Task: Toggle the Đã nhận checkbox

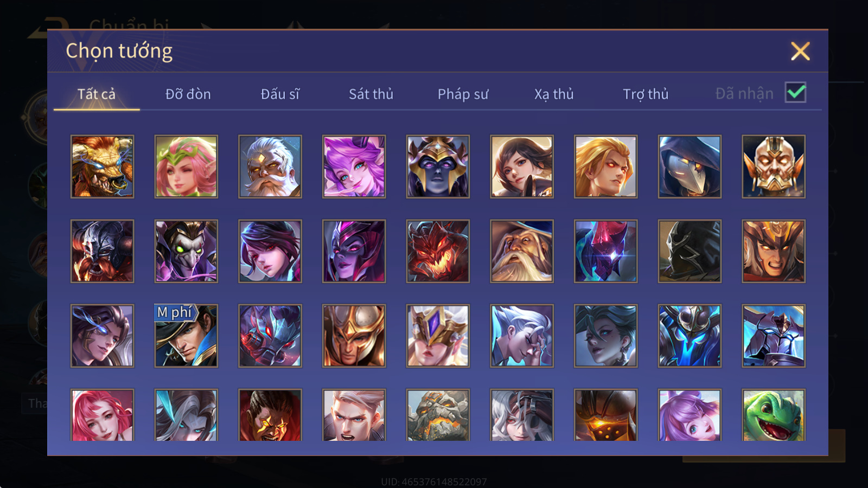Action: click(x=795, y=93)
